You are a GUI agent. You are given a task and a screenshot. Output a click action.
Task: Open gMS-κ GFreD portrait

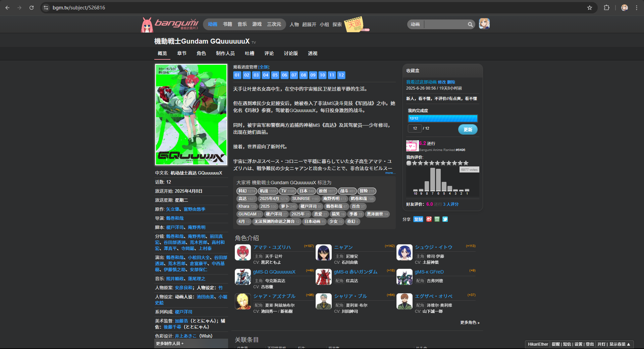point(405,277)
